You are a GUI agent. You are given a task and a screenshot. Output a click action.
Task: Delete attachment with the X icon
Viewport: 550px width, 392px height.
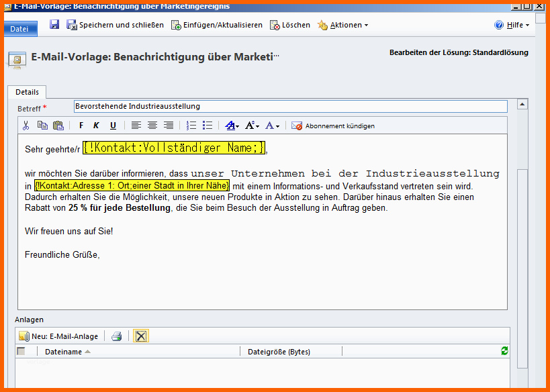click(140, 336)
